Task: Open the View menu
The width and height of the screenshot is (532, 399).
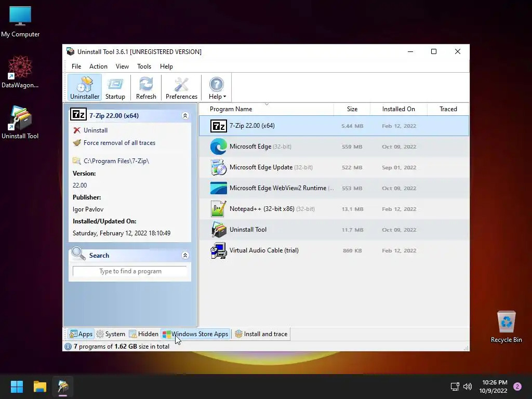Action: [122, 66]
